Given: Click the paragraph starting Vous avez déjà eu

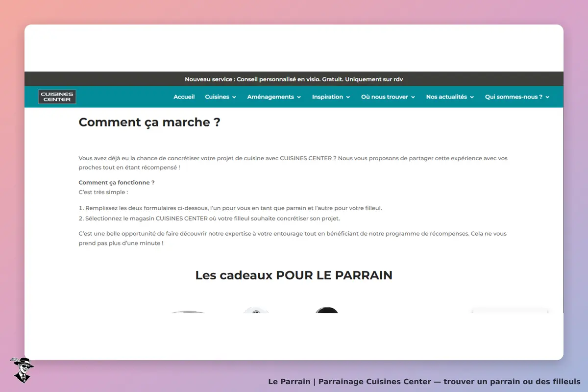Looking at the screenshot, I should pos(293,163).
